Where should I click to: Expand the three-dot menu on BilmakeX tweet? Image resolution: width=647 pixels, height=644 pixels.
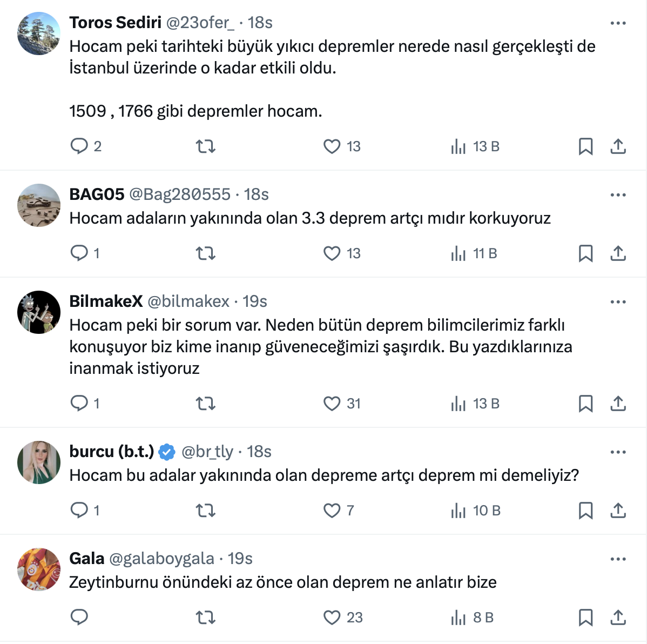point(618,302)
